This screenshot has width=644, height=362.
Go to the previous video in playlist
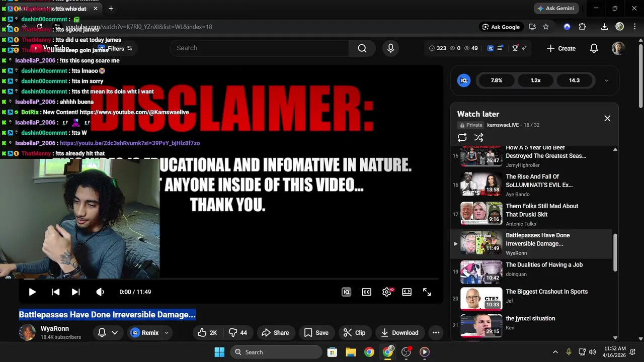coord(56,292)
